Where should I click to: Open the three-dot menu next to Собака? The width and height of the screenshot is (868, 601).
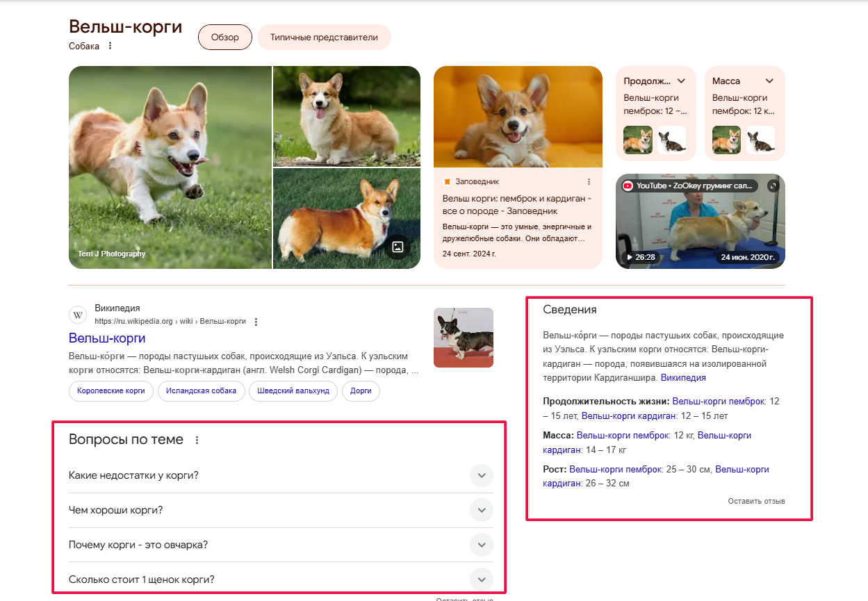pyautogui.click(x=110, y=47)
